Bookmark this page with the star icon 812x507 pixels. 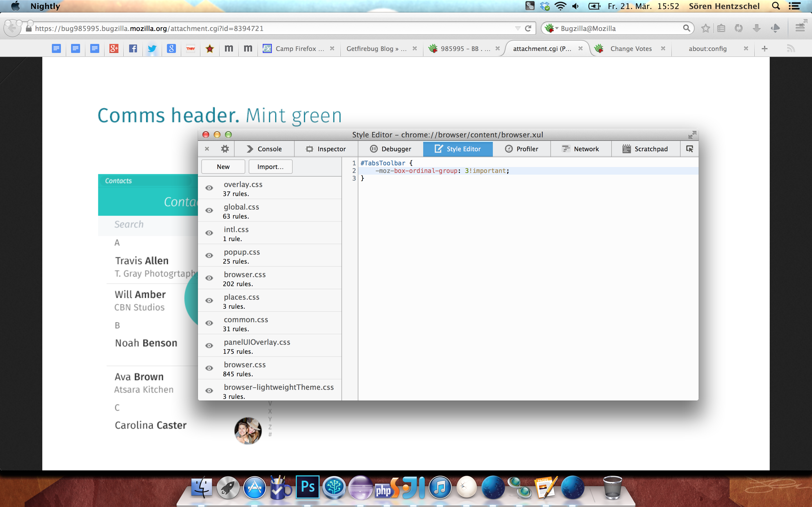(705, 28)
